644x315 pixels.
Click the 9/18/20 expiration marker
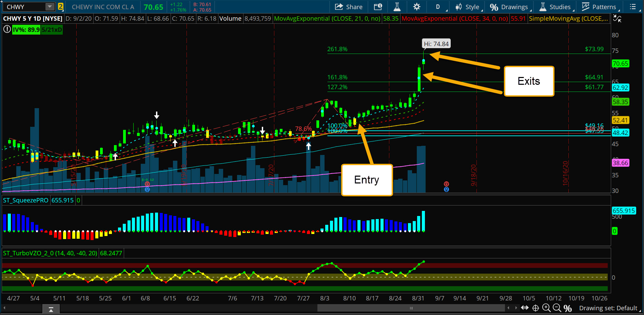[473, 175]
